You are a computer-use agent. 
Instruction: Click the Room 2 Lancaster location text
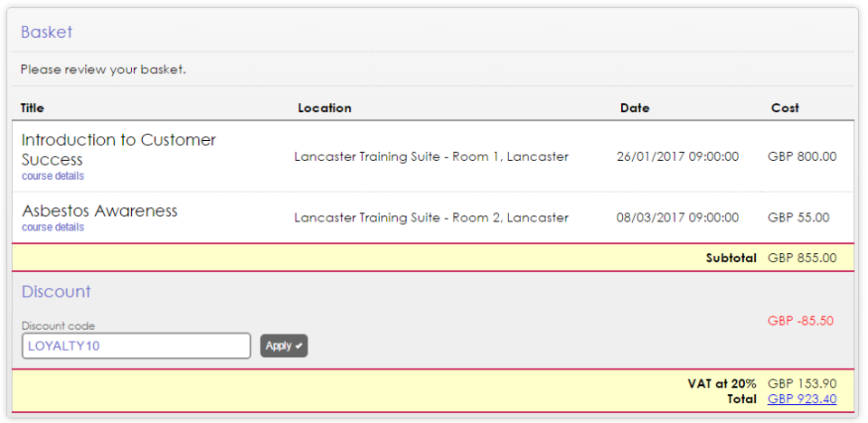click(x=431, y=217)
